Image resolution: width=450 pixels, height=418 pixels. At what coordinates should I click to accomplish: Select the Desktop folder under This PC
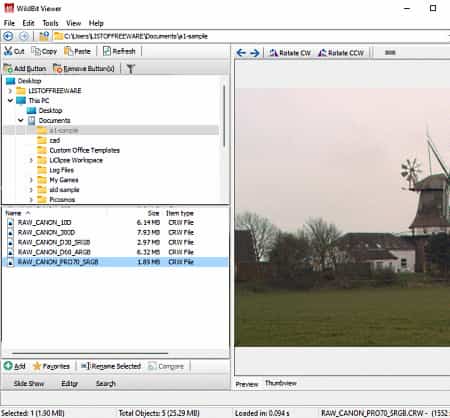point(50,110)
